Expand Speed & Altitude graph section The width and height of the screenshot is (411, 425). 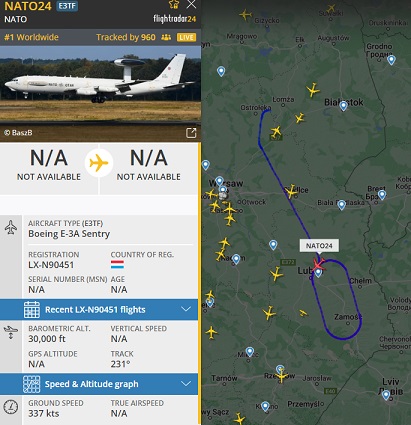99,384
